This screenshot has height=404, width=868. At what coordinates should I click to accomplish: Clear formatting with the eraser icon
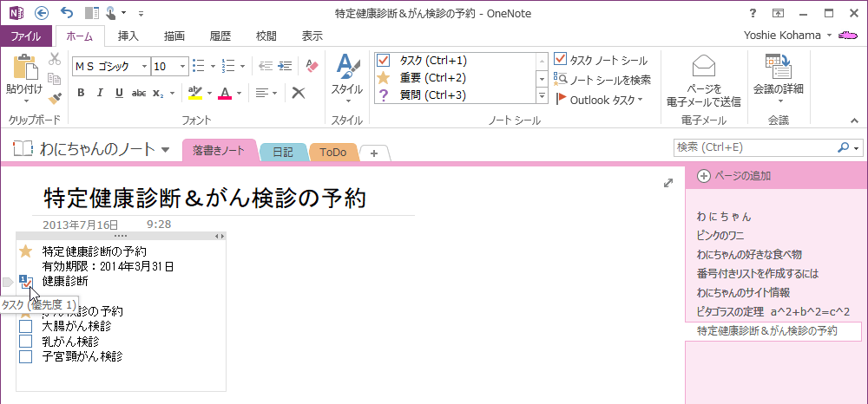312,66
